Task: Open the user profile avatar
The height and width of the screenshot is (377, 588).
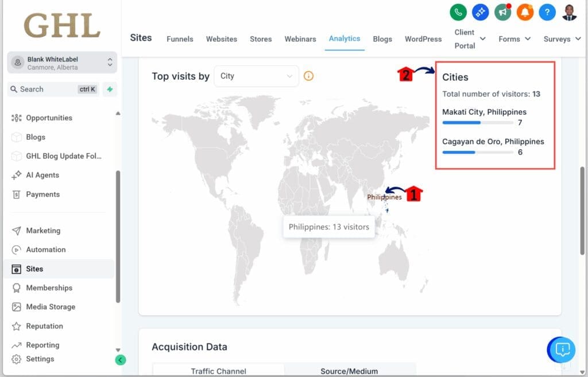Action: pyautogui.click(x=569, y=11)
